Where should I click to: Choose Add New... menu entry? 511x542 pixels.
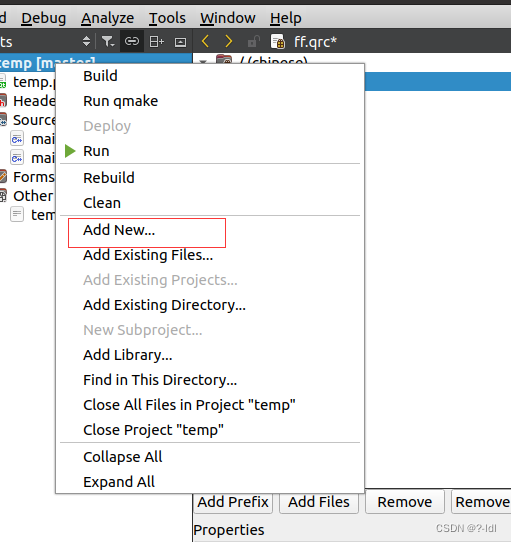tap(210, 230)
